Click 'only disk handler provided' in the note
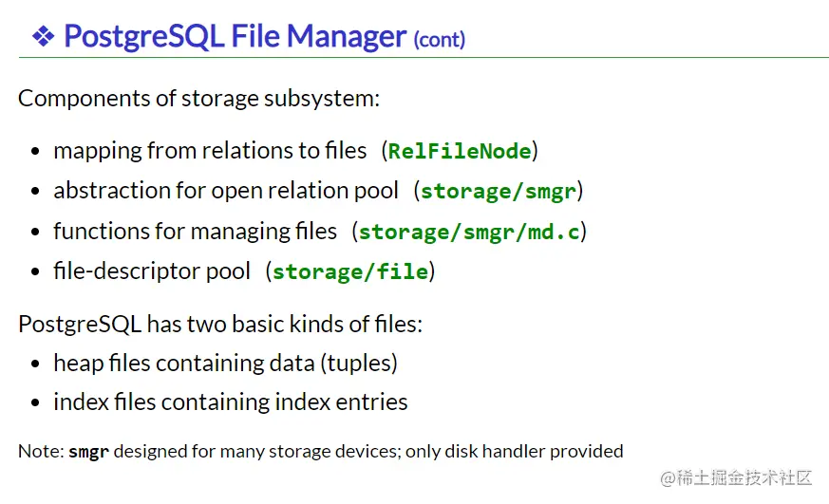 click(514, 451)
